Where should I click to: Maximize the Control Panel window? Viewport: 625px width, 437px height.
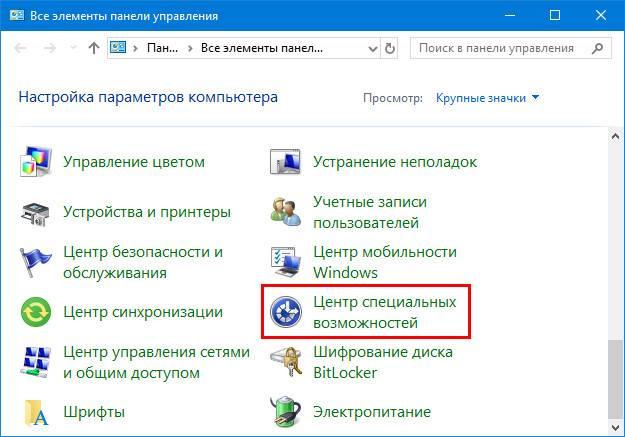(555, 15)
